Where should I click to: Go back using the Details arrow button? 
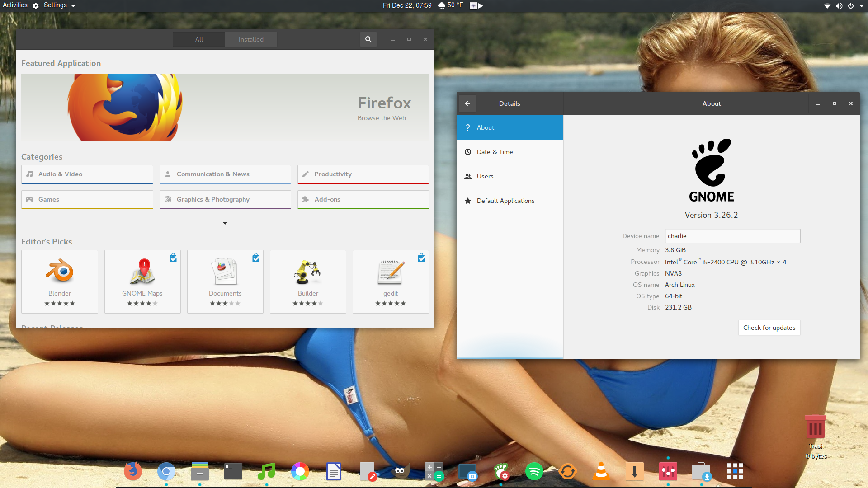point(467,103)
